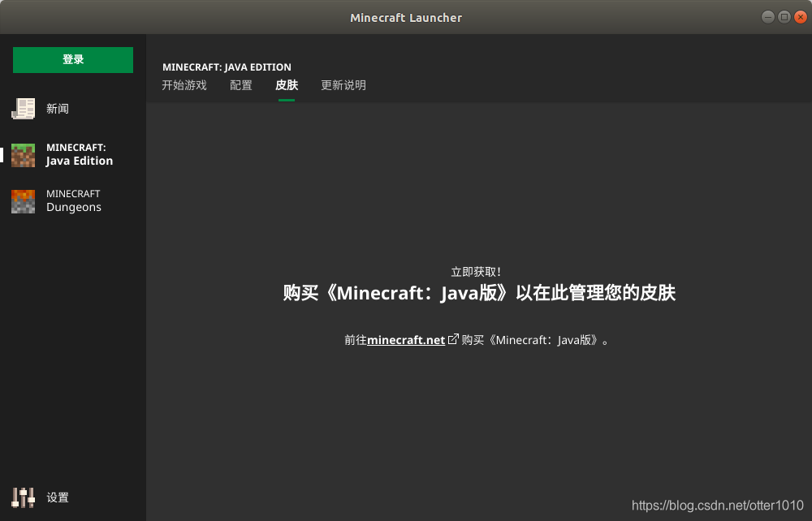Click the green 登录 login button
Screen dimensions: 812x521
[73, 60]
